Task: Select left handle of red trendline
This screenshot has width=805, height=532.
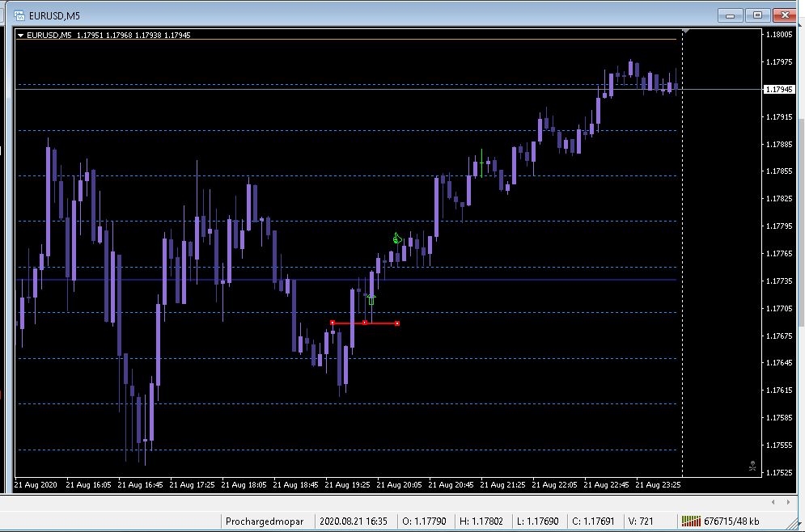Action: point(333,323)
